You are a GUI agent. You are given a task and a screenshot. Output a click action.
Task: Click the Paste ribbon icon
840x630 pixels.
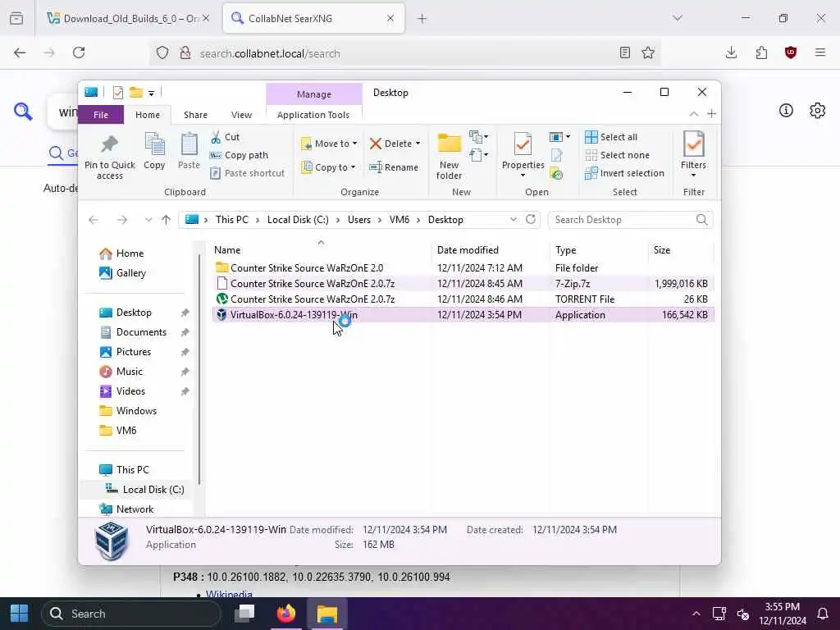(189, 144)
